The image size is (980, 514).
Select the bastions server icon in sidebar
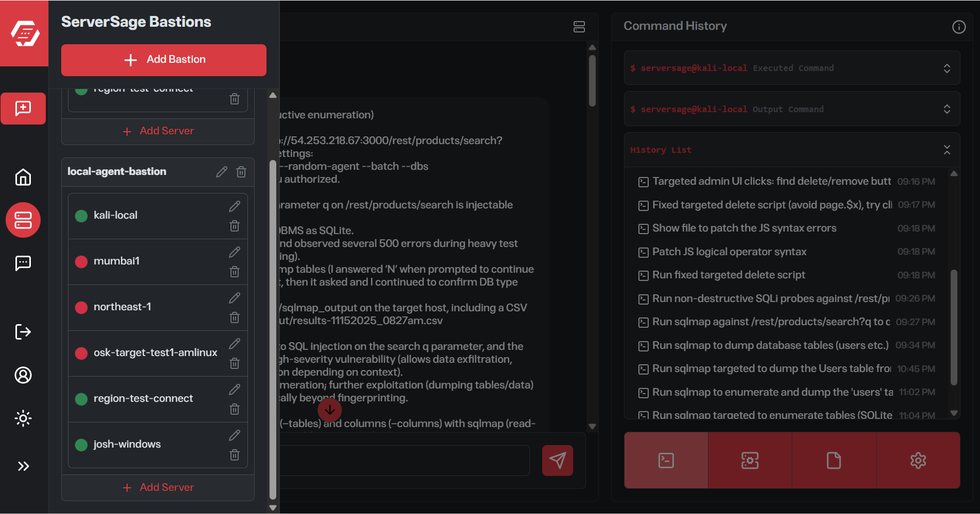[x=23, y=220]
